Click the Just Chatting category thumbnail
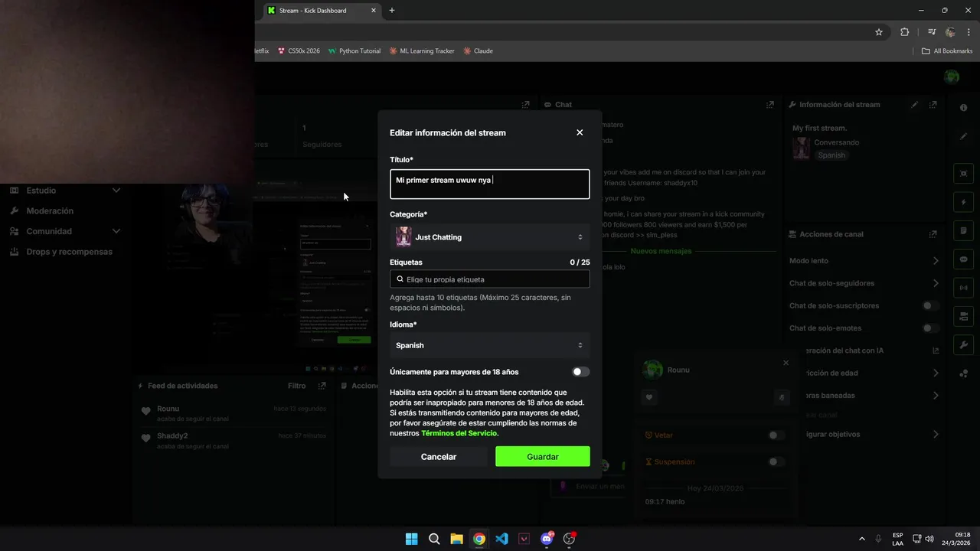Screen dimensions: 980x551 tap(403, 237)
